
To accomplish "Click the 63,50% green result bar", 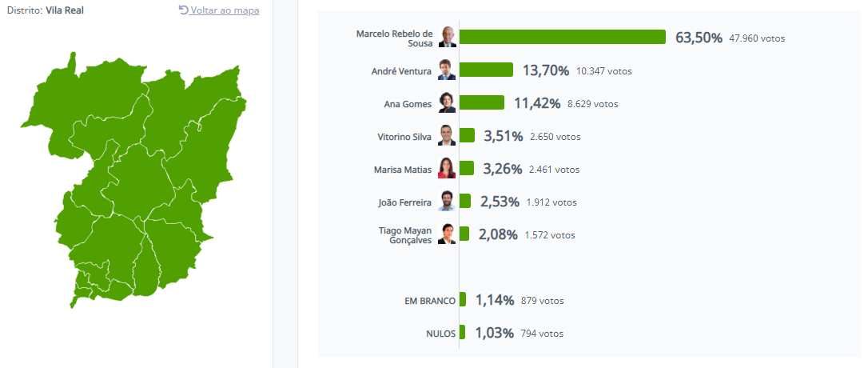I will pyautogui.click(x=562, y=38).
